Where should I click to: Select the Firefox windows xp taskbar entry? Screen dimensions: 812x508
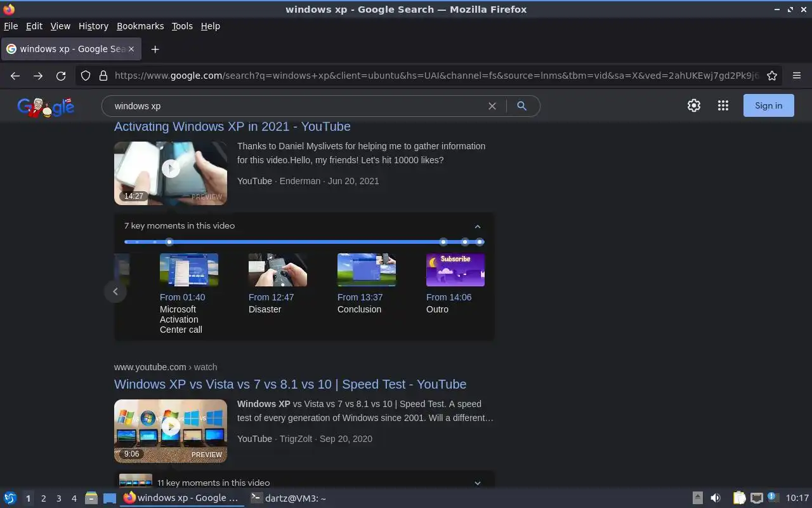182,498
